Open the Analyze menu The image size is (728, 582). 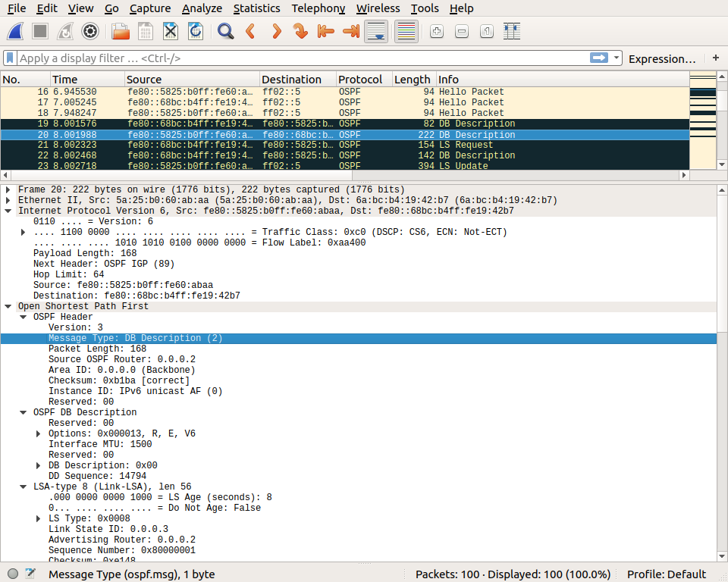202,8
